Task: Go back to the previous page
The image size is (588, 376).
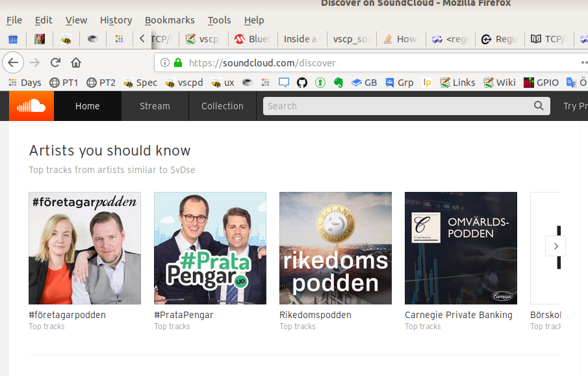Action: pos(13,62)
